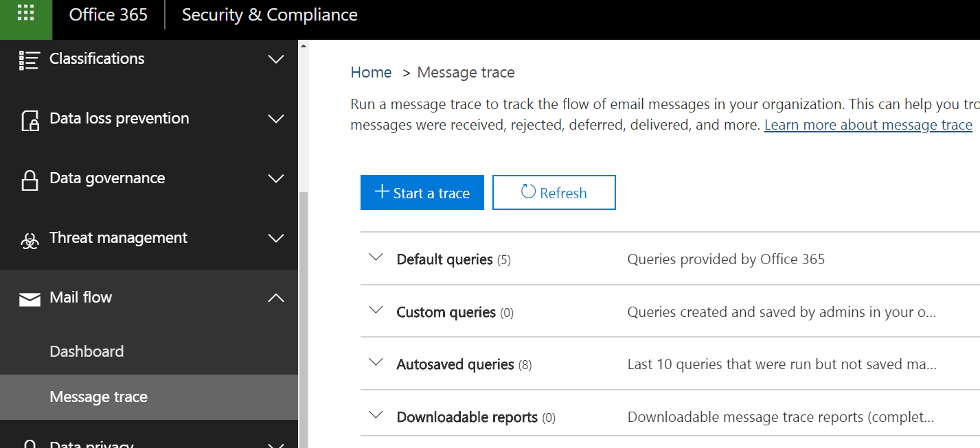This screenshot has width=980, height=448.
Task: Click the plus icon on Start a trace
Action: (x=383, y=192)
